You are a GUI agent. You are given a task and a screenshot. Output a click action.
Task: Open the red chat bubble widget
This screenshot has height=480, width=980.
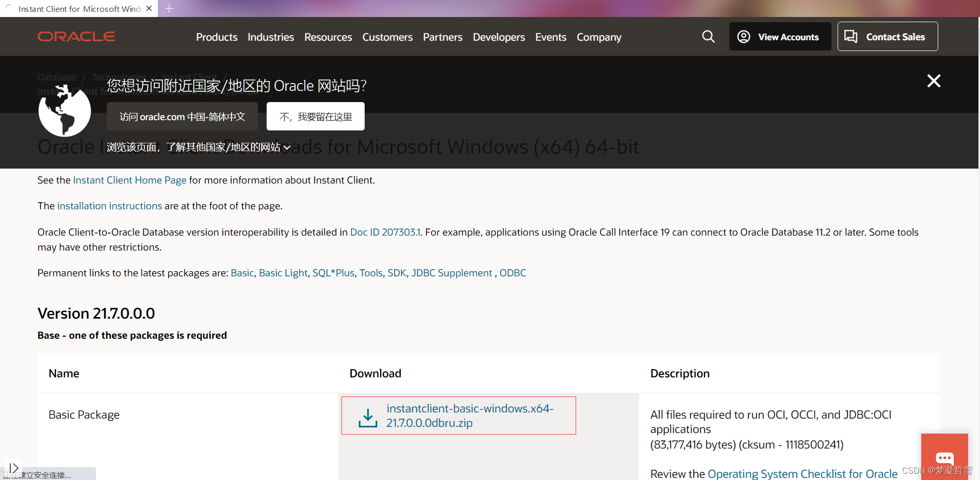pos(944,457)
